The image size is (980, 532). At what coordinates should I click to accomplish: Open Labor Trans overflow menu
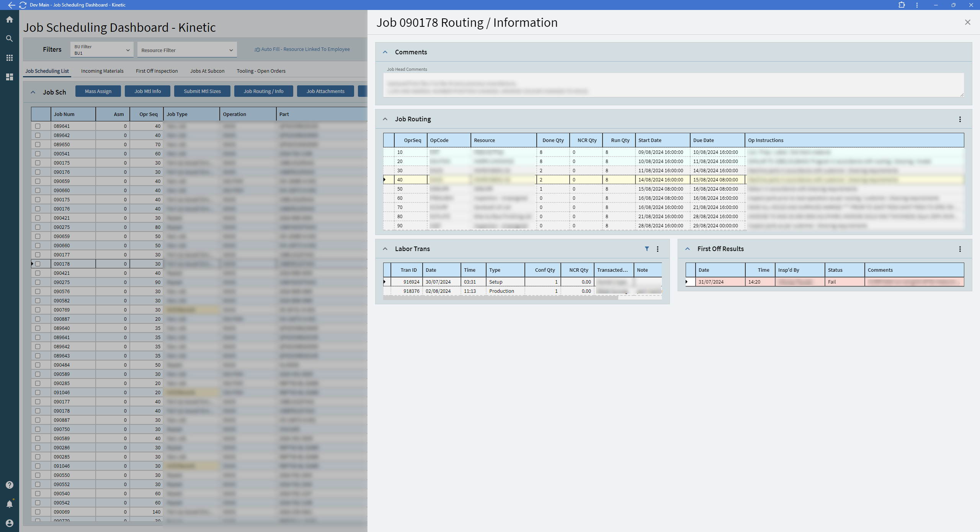point(658,249)
